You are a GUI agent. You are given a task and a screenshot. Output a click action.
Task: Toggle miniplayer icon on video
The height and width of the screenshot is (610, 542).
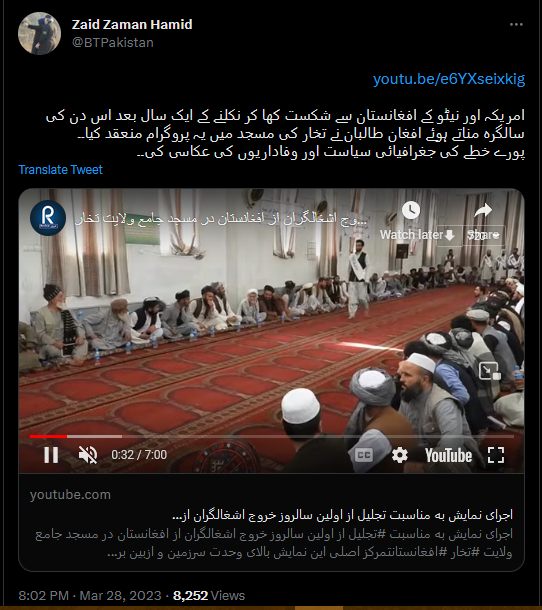coord(489,371)
